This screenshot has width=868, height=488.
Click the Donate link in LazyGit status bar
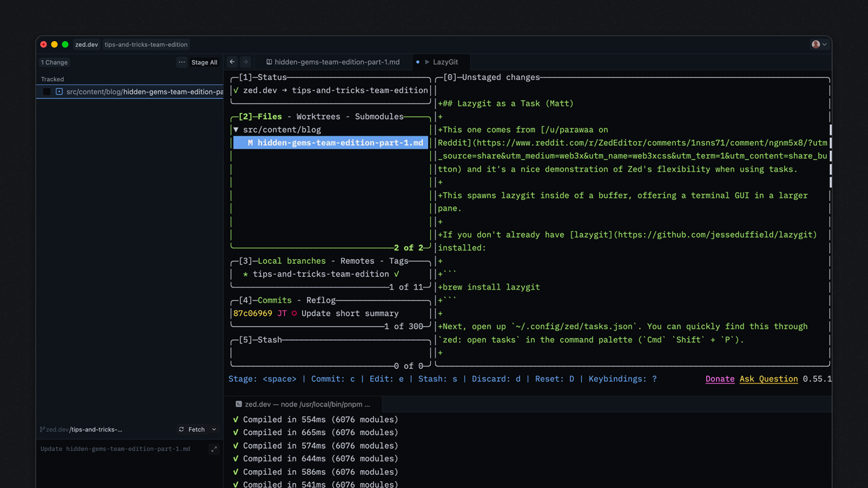[720, 379]
